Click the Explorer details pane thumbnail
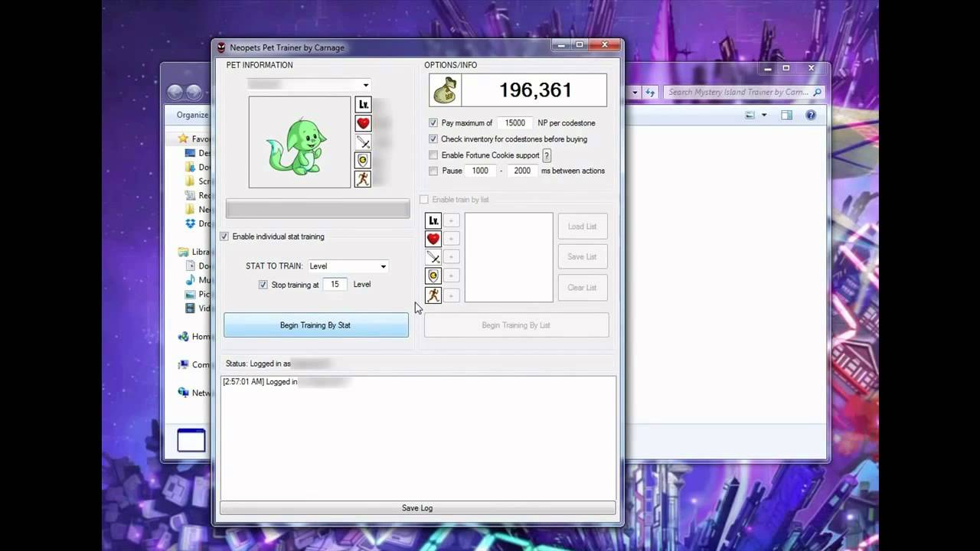 point(191,440)
